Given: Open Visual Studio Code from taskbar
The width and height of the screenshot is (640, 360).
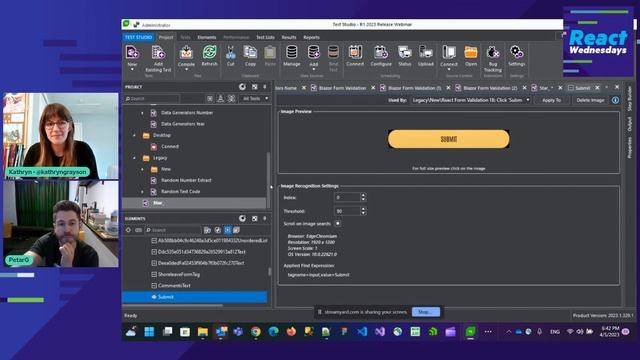Looking at the screenshot, I should 362,331.
